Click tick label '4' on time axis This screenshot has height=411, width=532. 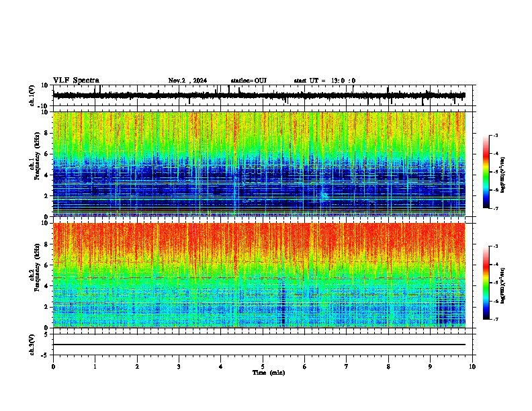[x=220, y=367]
